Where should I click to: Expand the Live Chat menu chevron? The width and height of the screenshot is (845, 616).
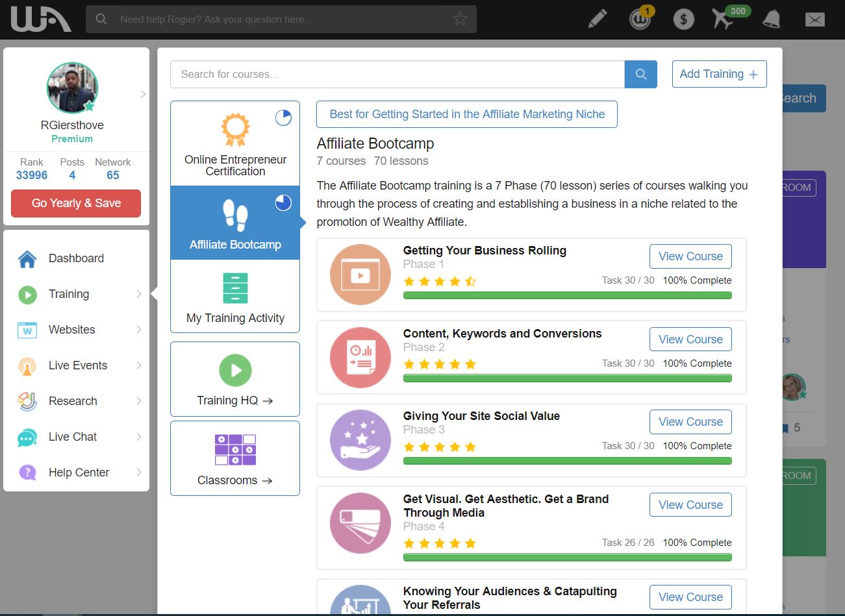pyautogui.click(x=138, y=437)
